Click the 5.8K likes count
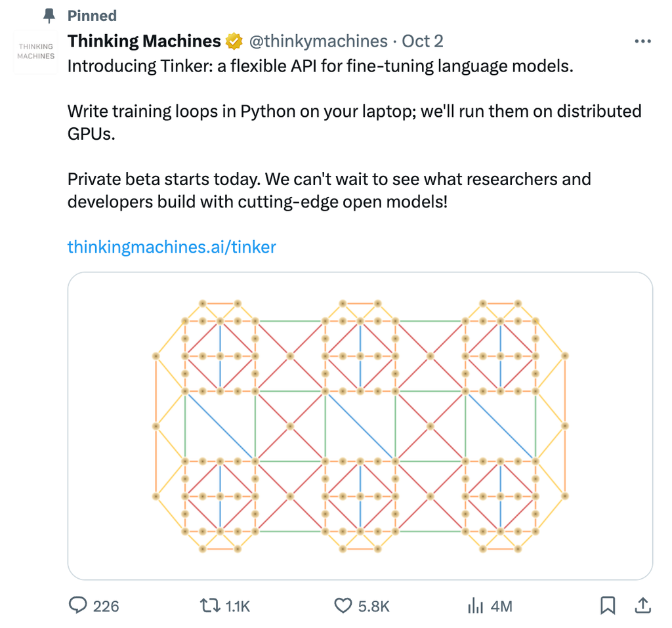 [x=374, y=606]
